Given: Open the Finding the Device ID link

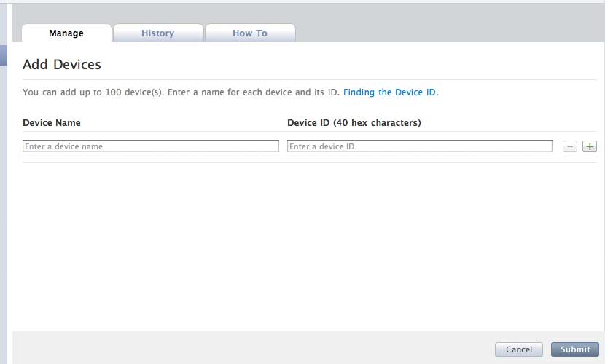Looking at the screenshot, I should click(390, 92).
